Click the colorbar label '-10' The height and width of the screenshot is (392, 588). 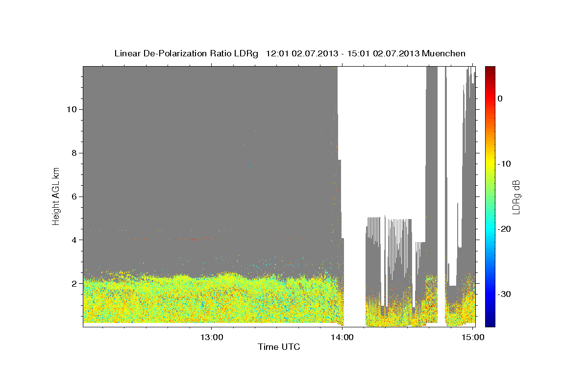[505, 164]
